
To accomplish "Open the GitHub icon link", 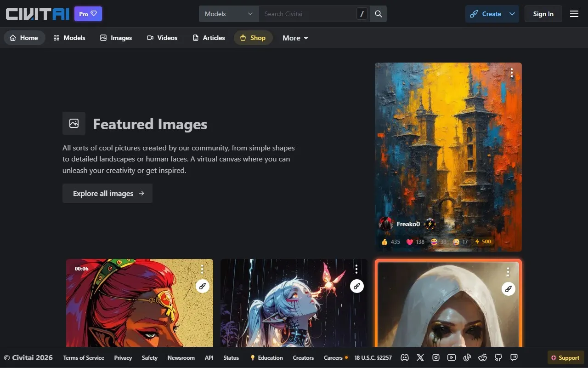I will tap(498, 357).
